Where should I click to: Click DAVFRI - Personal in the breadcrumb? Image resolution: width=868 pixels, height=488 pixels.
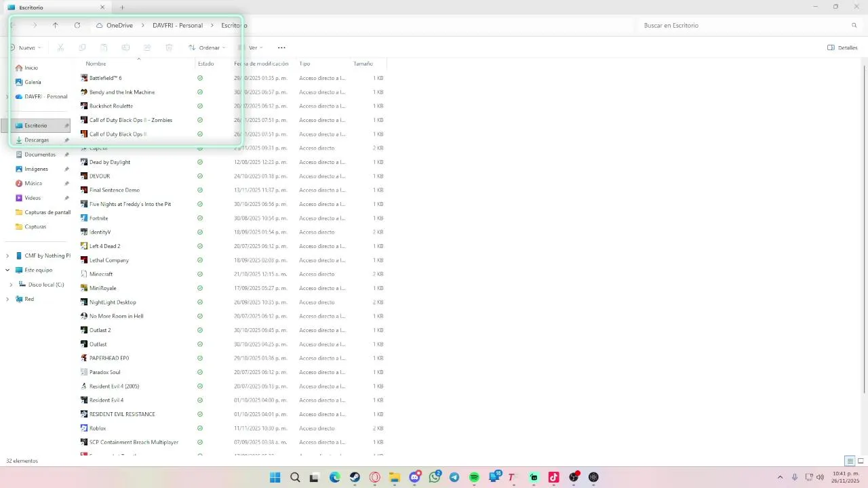178,25
